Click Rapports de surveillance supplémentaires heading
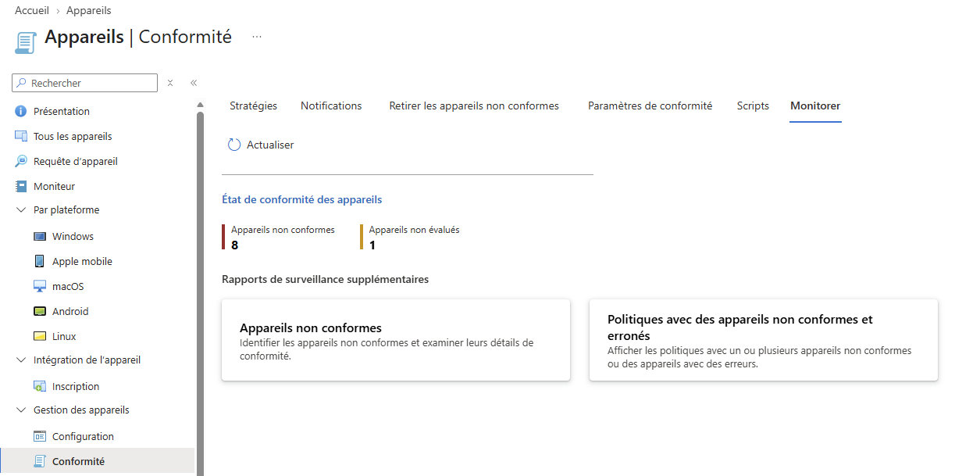Image resolution: width=980 pixels, height=476 pixels. tap(325, 279)
